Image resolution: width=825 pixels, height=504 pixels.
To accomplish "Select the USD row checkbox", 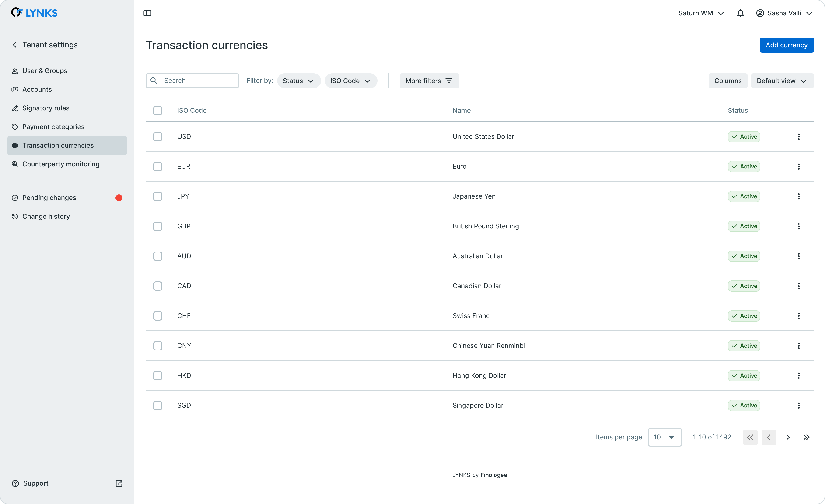I will 158,137.
